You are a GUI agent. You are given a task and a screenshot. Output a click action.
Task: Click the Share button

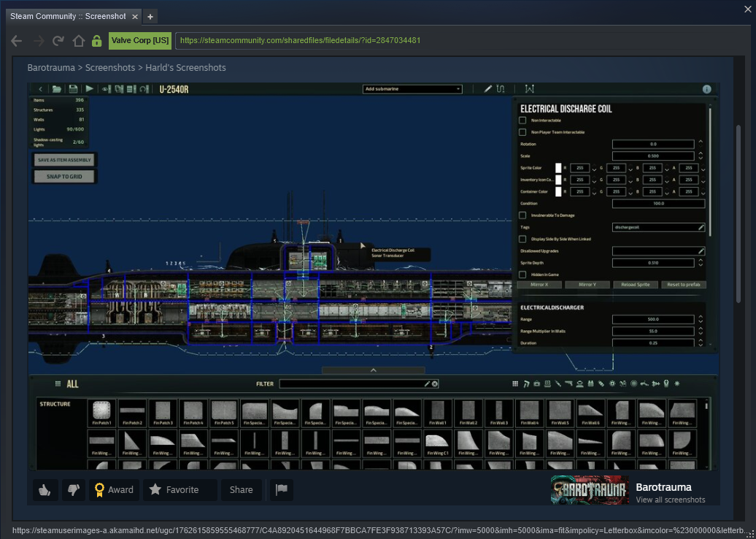pyautogui.click(x=241, y=490)
